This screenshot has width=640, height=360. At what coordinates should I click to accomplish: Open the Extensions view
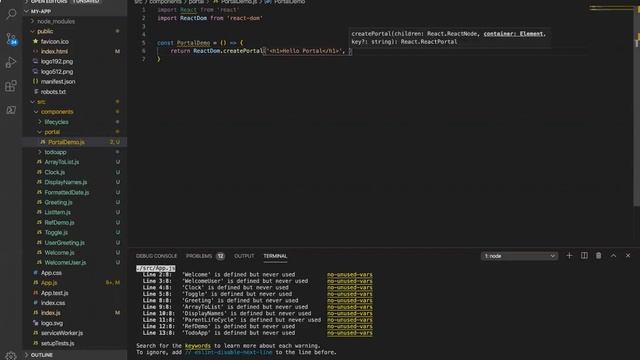[x=11, y=86]
